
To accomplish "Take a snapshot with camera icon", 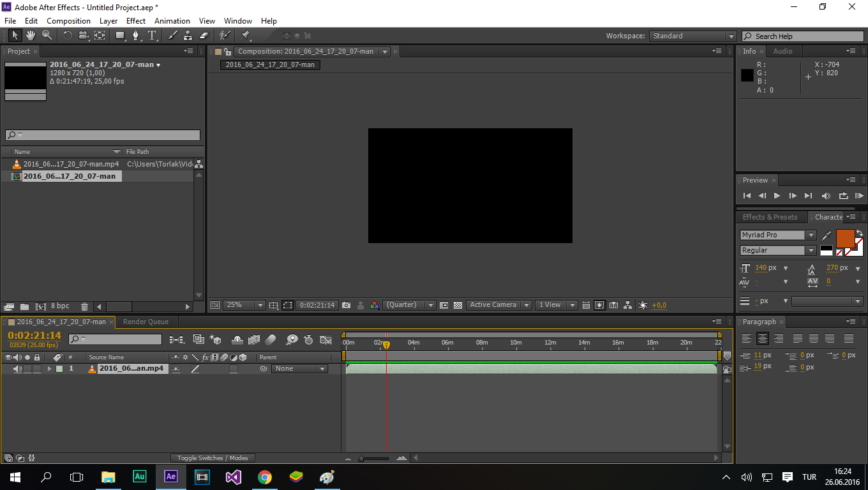I will 346,305.
